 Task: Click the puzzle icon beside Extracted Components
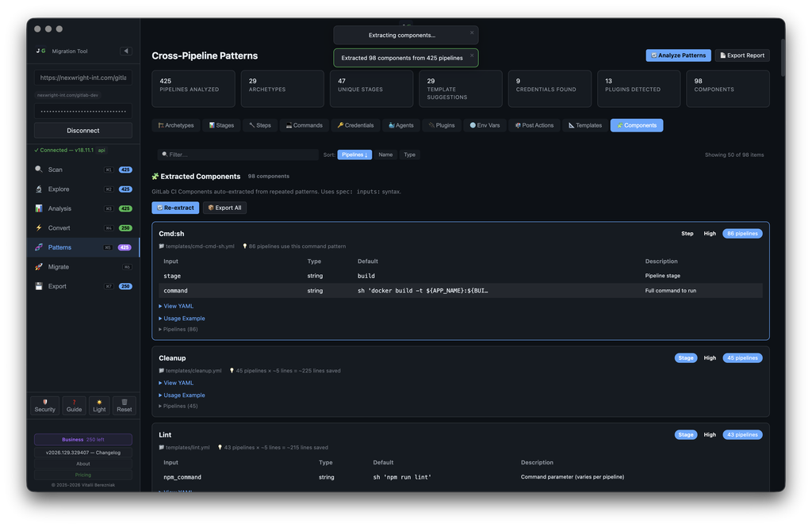pyautogui.click(x=155, y=177)
